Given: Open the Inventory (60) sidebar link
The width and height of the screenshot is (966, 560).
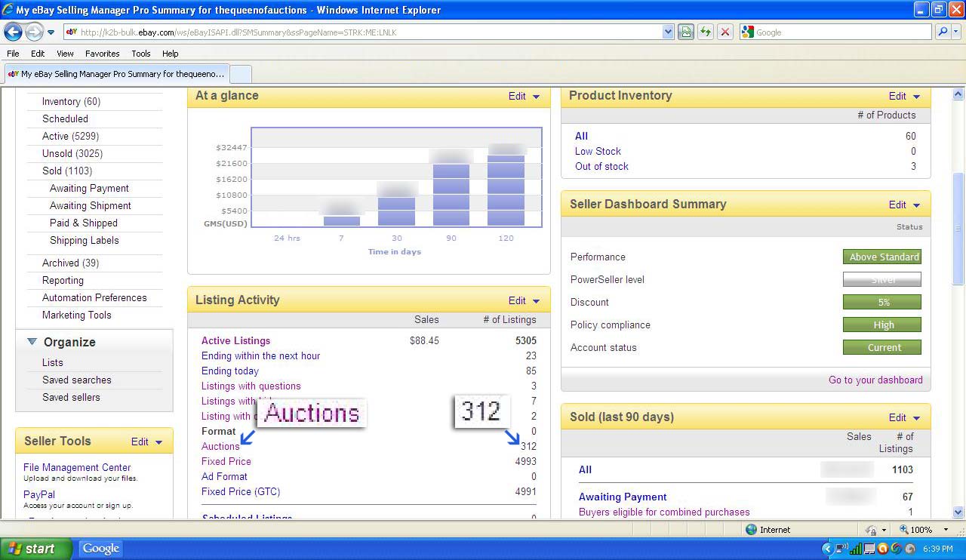Looking at the screenshot, I should pos(71,101).
